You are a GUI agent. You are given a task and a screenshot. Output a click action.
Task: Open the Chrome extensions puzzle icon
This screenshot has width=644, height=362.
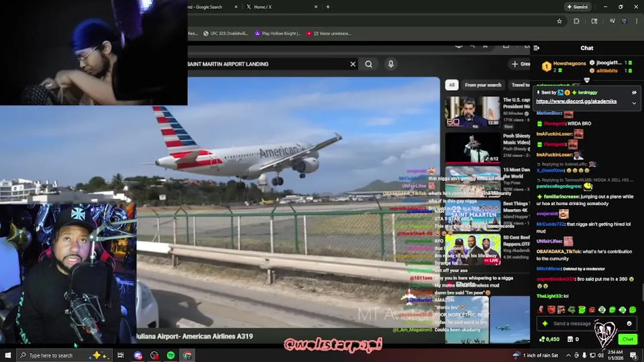(577, 21)
